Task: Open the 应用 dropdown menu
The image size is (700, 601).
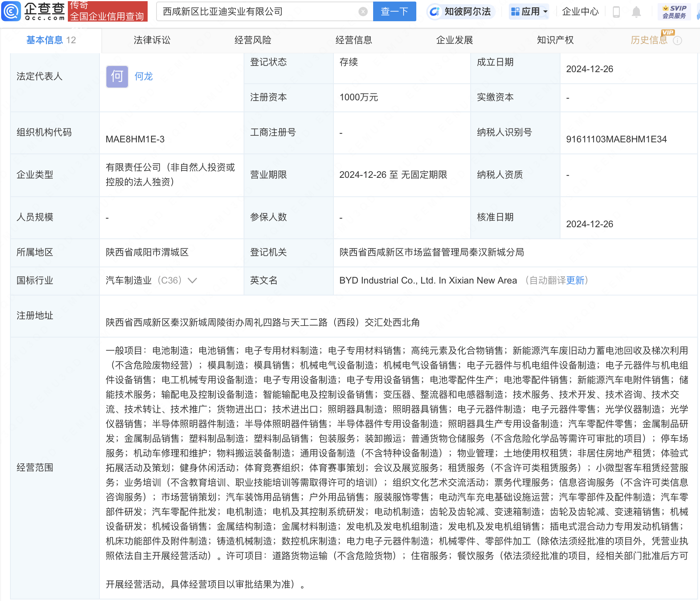Action: pos(529,12)
